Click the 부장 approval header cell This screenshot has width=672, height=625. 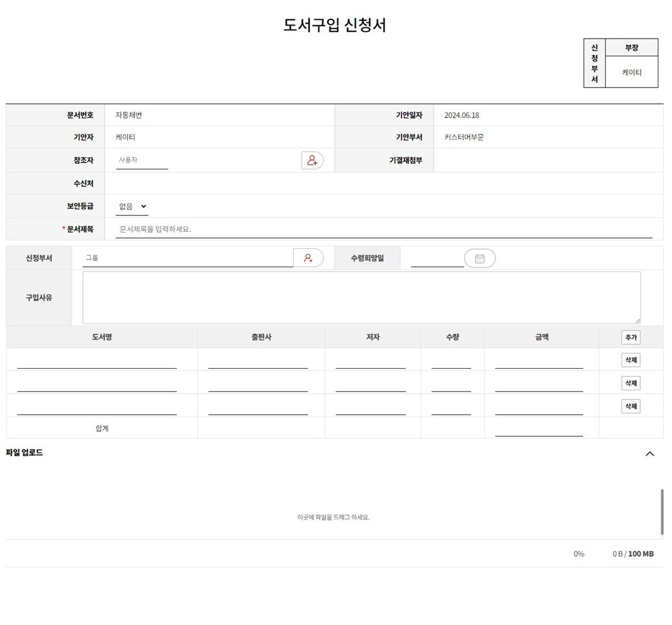tap(632, 48)
